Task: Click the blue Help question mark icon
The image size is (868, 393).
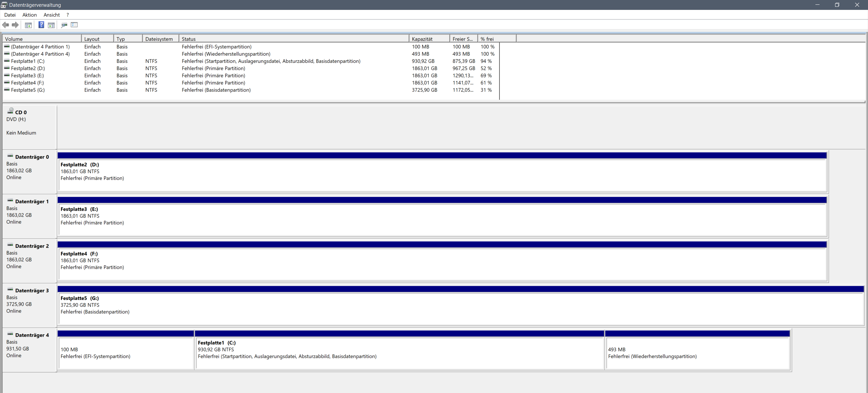Action: [41, 25]
